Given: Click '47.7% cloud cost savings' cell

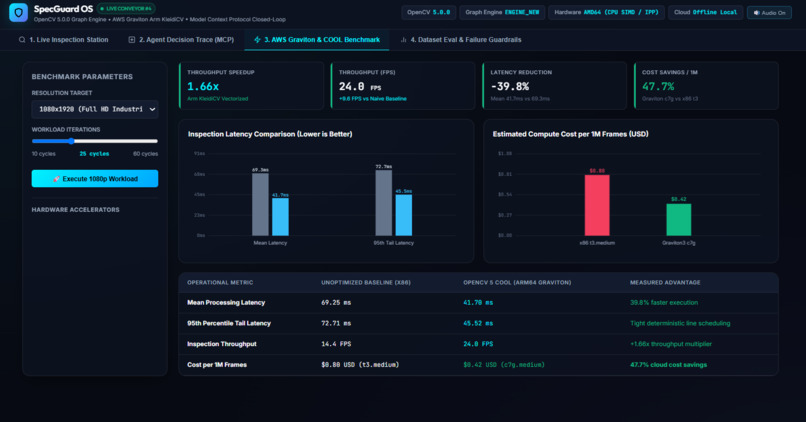Looking at the screenshot, I should point(668,364).
